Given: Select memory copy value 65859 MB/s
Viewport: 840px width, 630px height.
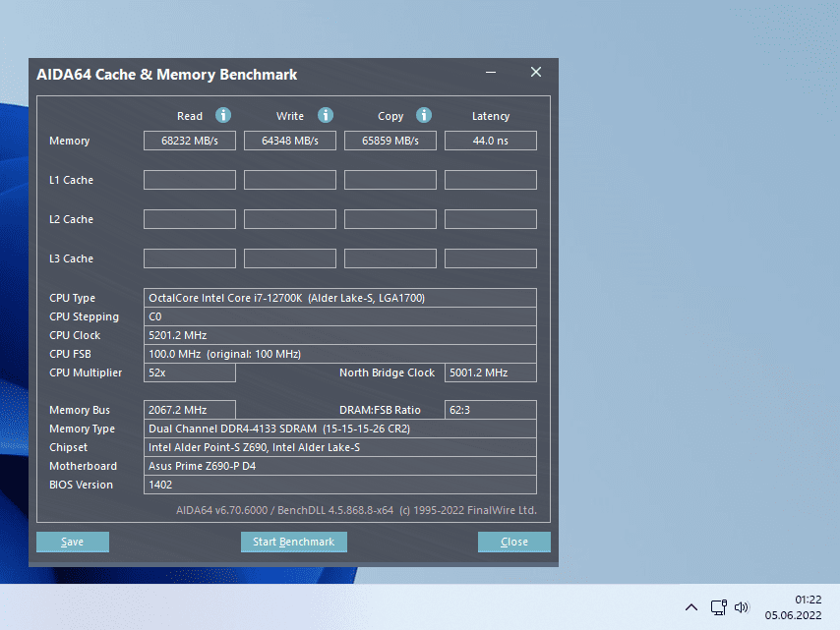Looking at the screenshot, I should point(390,141).
